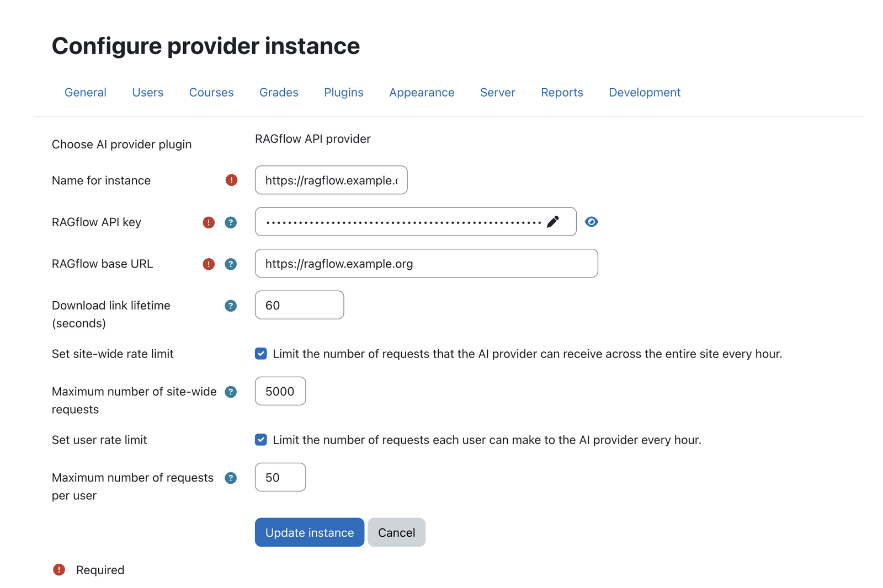Open help for Maximum number of site-wide requests
883x588 pixels.
(231, 392)
